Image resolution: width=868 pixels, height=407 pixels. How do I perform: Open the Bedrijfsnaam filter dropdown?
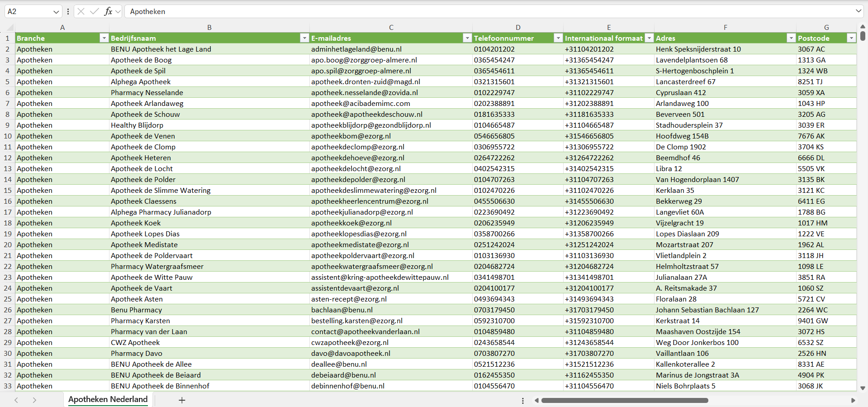pyautogui.click(x=304, y=38)
